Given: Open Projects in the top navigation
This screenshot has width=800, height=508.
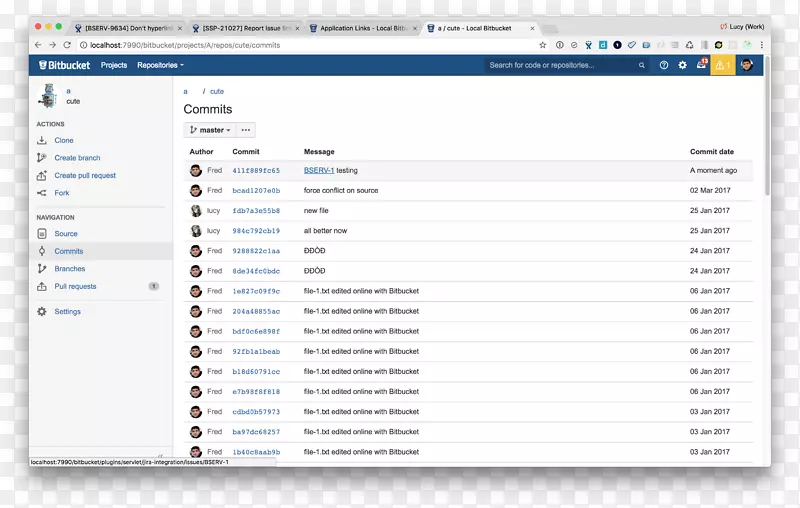Looking at the screenshot, I should tap(114, 65).
